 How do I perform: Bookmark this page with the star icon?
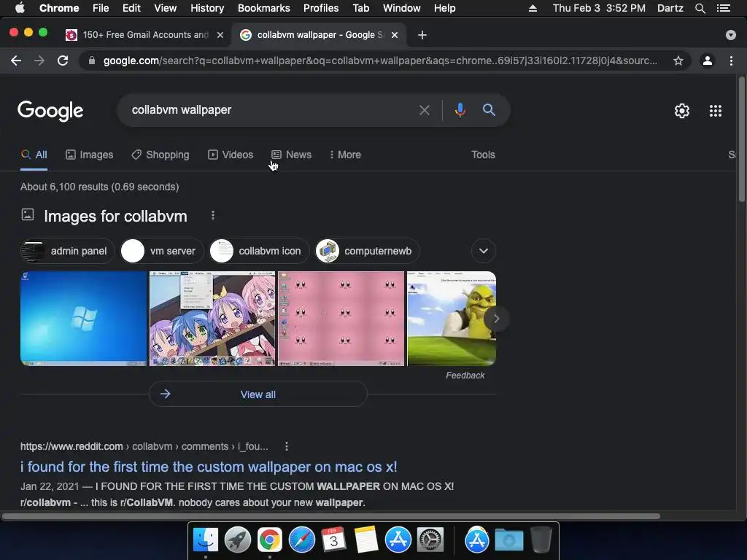(678, 61)
